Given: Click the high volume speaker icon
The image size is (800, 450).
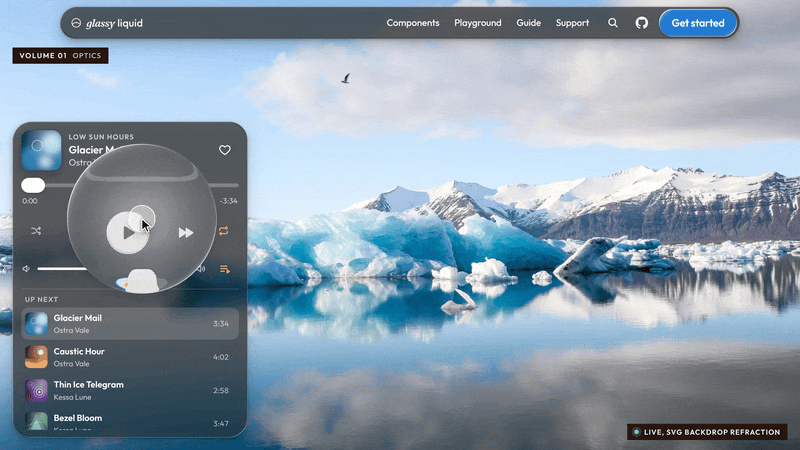Looking at the screenshot, I should pos(202,269).
